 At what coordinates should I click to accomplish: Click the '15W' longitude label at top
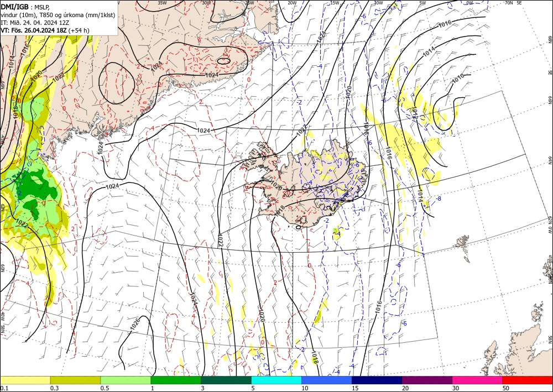[335, 3]
